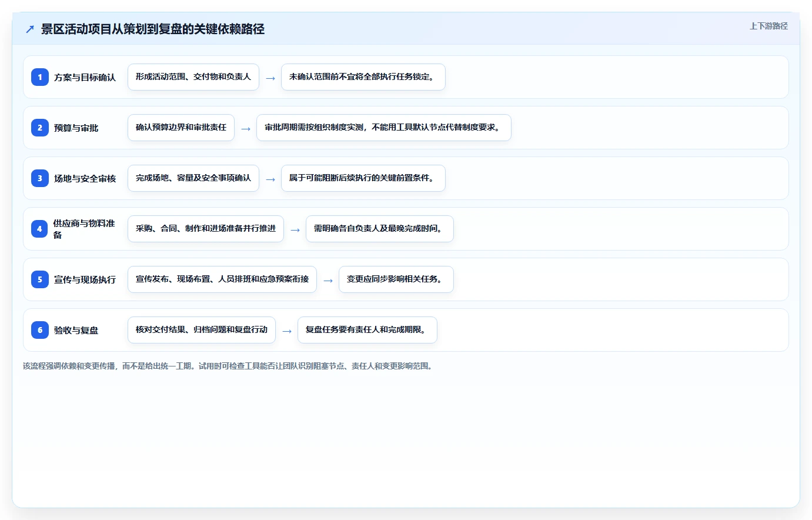
Task: Select step number 4 badge
Action: click(40, 229)
